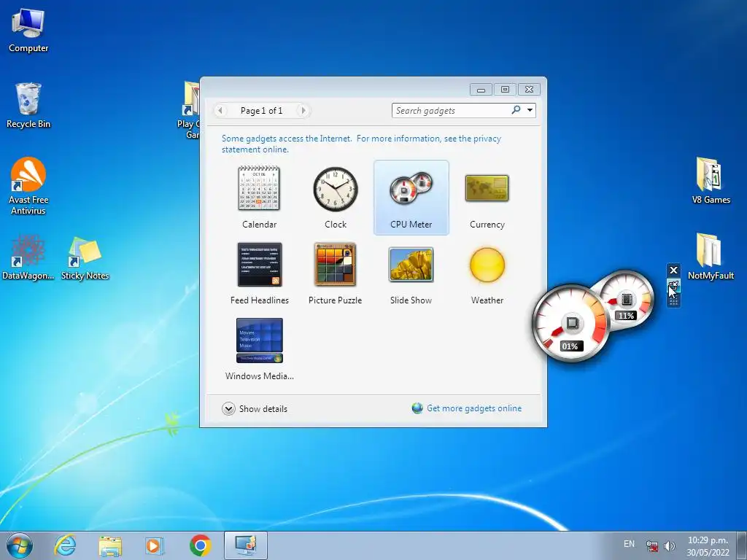Viewport: 747px width, 560px height.
Task: Select the Windows Media Center gadget
Action: click(x=259, y=349)
